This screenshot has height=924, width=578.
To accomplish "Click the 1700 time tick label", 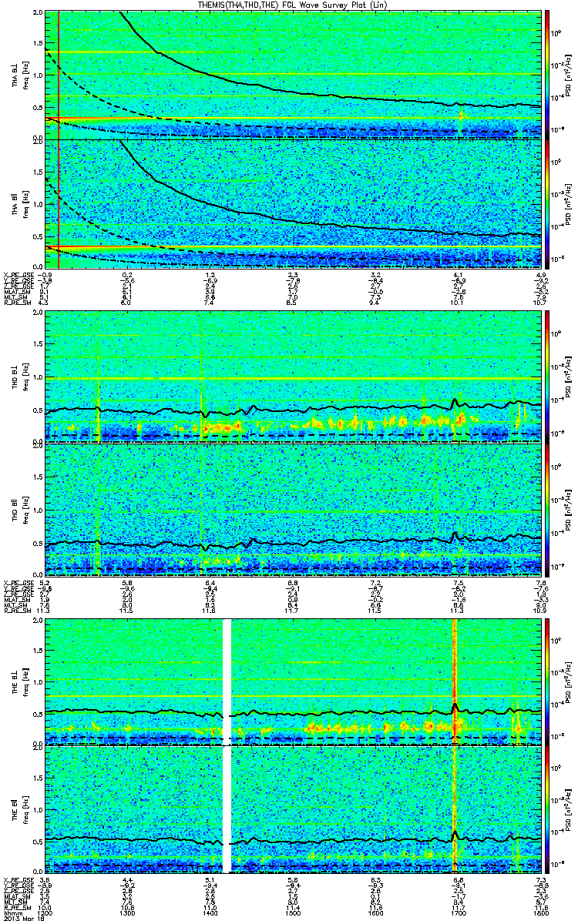I will 459,913.
